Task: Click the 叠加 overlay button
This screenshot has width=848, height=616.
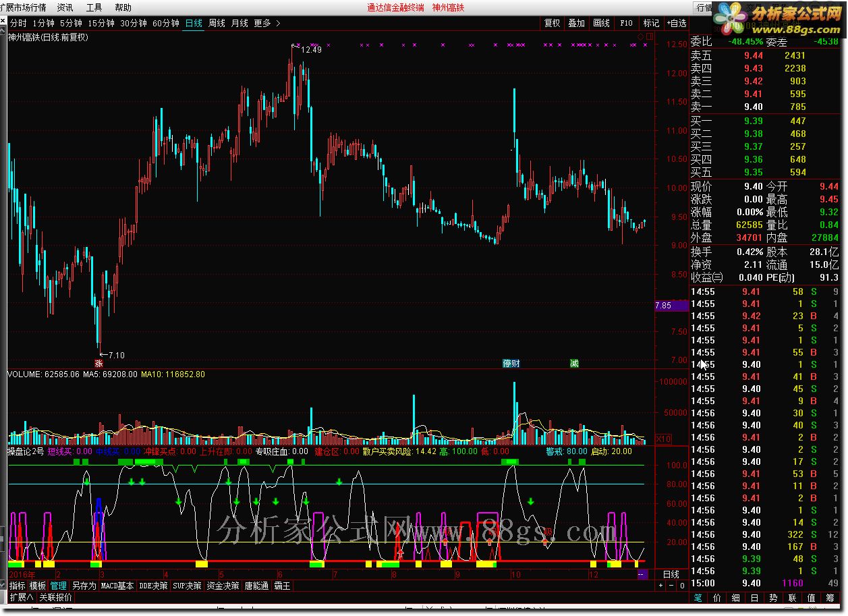Action: [577, 23]
